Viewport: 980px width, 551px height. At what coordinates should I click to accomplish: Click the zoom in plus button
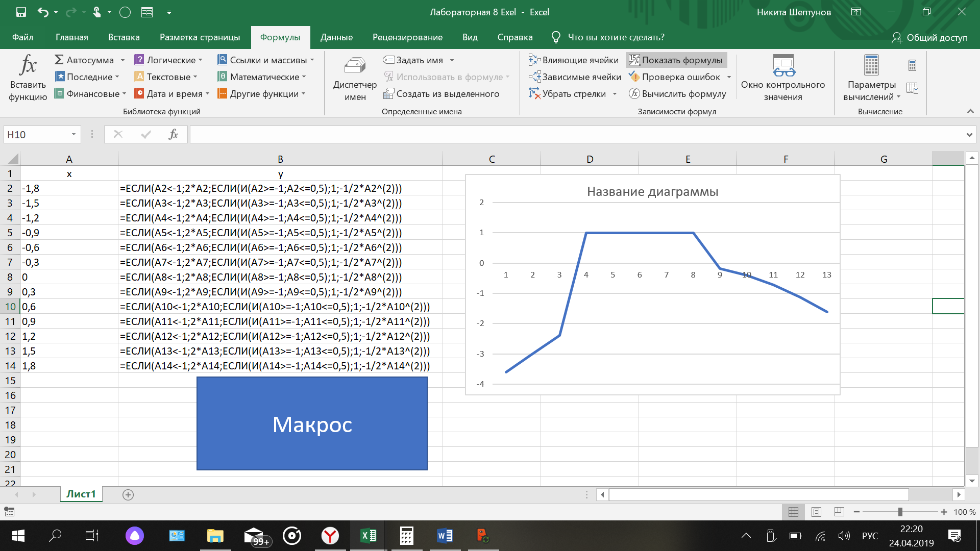[x=944, y=512]
